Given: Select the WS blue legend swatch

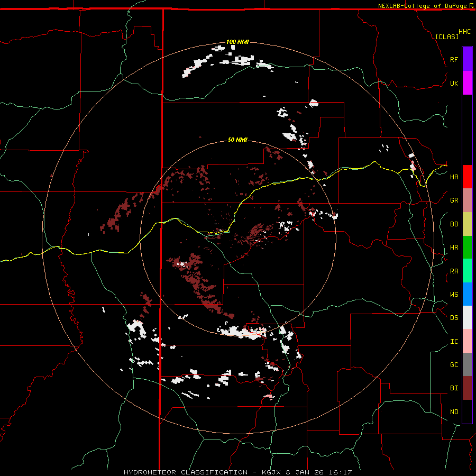Looking at the screenshot, I should (467, 294).
